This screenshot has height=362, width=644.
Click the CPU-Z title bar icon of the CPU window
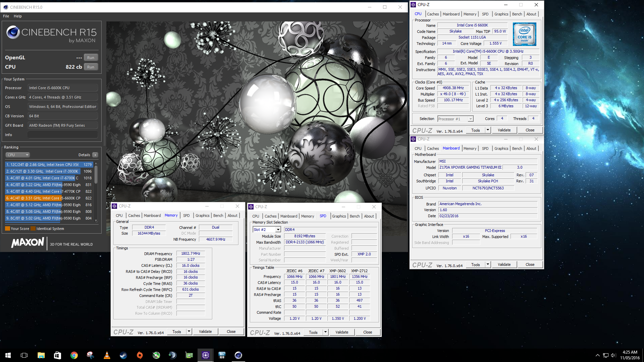413,5
